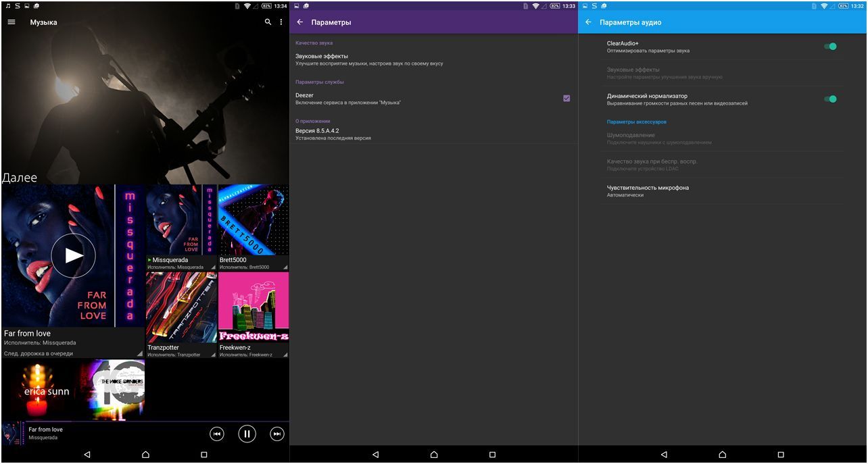Go back from the Параметры screen

300,22
